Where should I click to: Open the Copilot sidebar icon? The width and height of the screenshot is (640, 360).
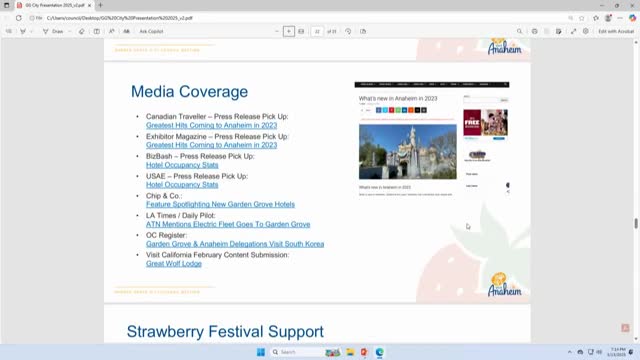click(x=632, y=18)
